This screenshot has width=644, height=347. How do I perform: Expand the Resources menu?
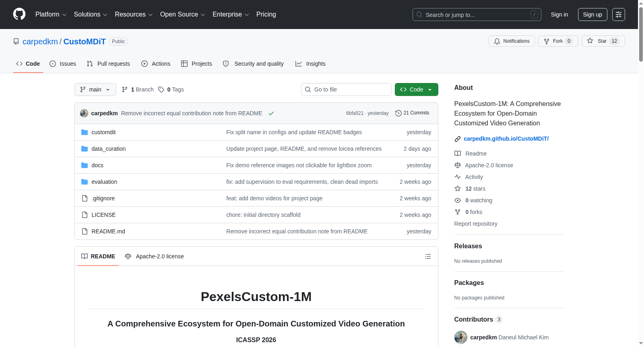point(134,15)
